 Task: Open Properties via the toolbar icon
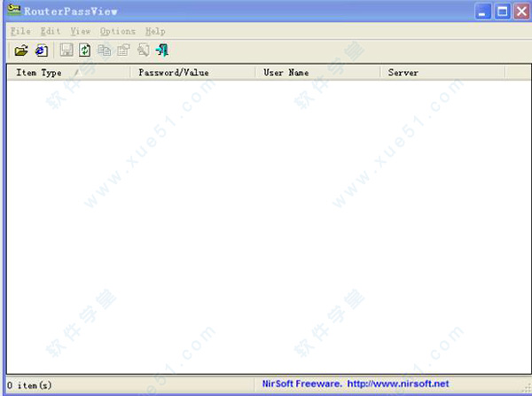coord(123,51)
